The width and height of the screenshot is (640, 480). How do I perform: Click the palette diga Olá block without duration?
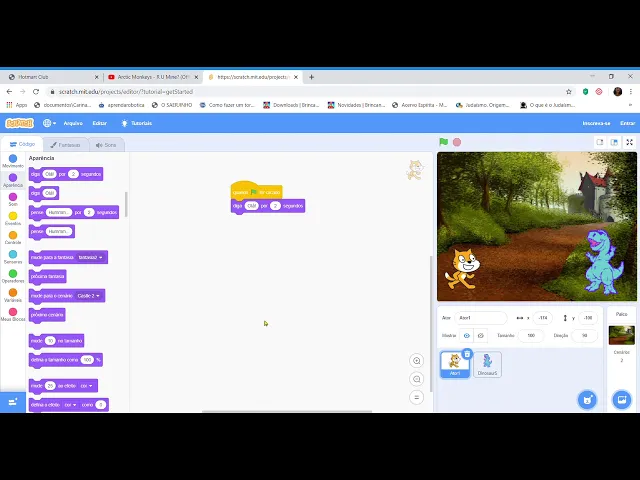tap(44, 193)
